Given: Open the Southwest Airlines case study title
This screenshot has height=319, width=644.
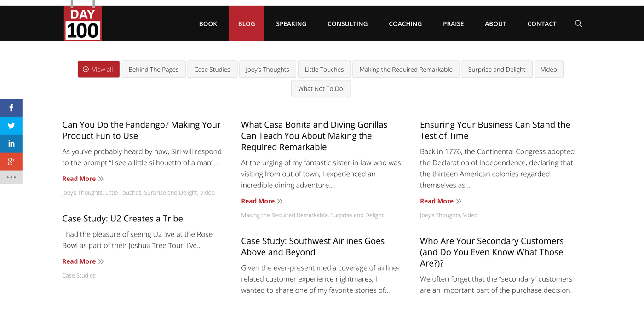Looking at the screenshot, I should click(x=313, y=246).
